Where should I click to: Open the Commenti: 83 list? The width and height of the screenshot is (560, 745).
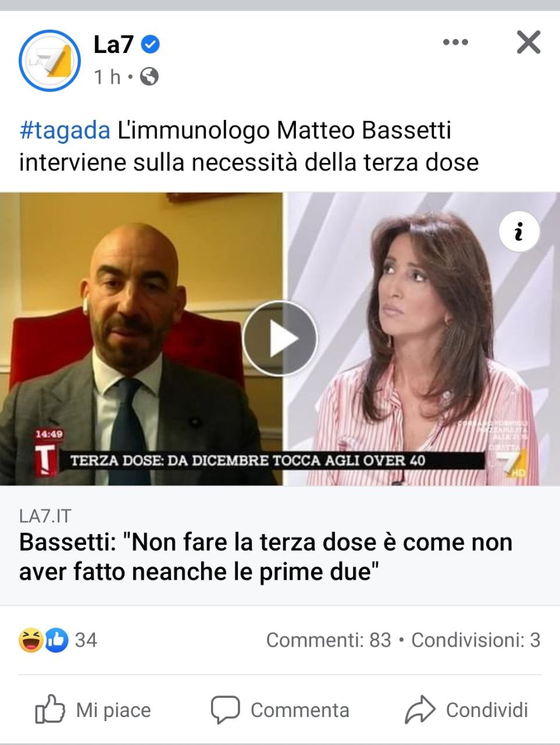[x=329, y=640]
